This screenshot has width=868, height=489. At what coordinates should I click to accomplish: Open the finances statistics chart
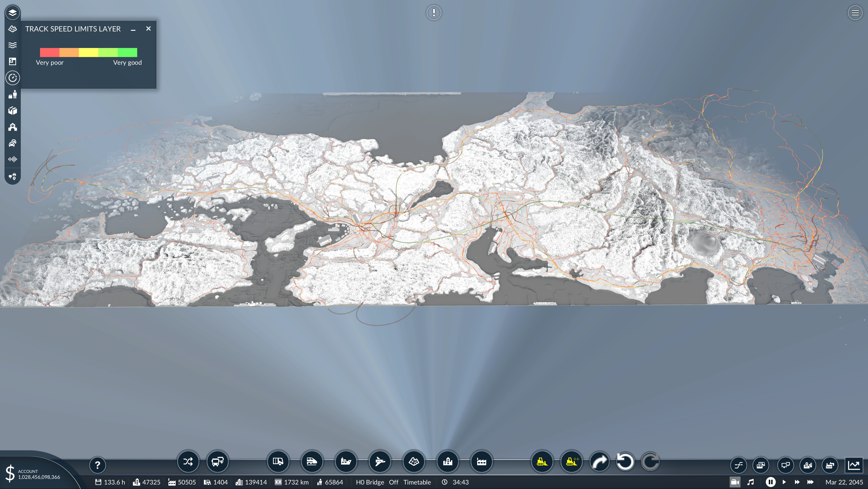pos(854,465)
